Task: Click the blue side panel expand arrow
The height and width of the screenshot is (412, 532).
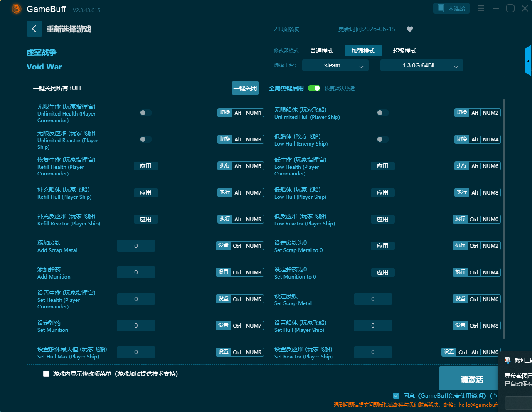Action: [528, 61]
